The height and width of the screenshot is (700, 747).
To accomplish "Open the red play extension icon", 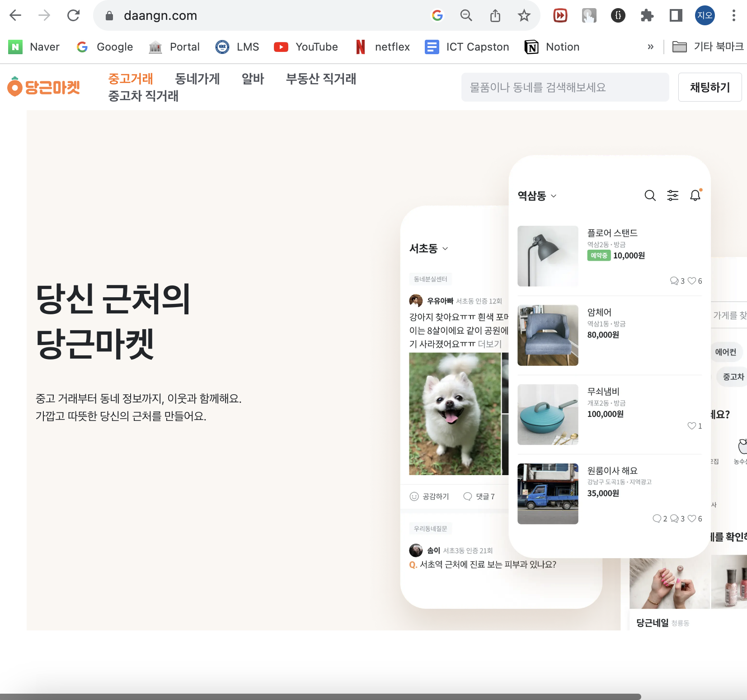I will [560, 15].
